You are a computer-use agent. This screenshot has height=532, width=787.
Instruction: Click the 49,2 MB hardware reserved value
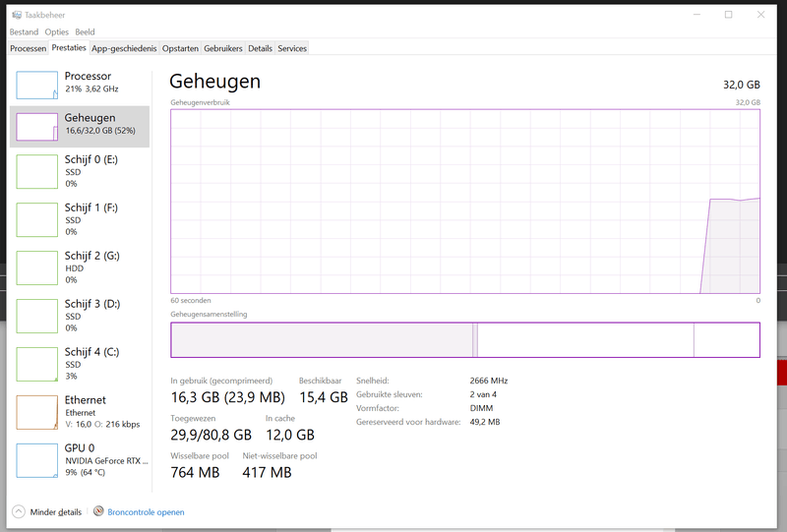[485, 422]
